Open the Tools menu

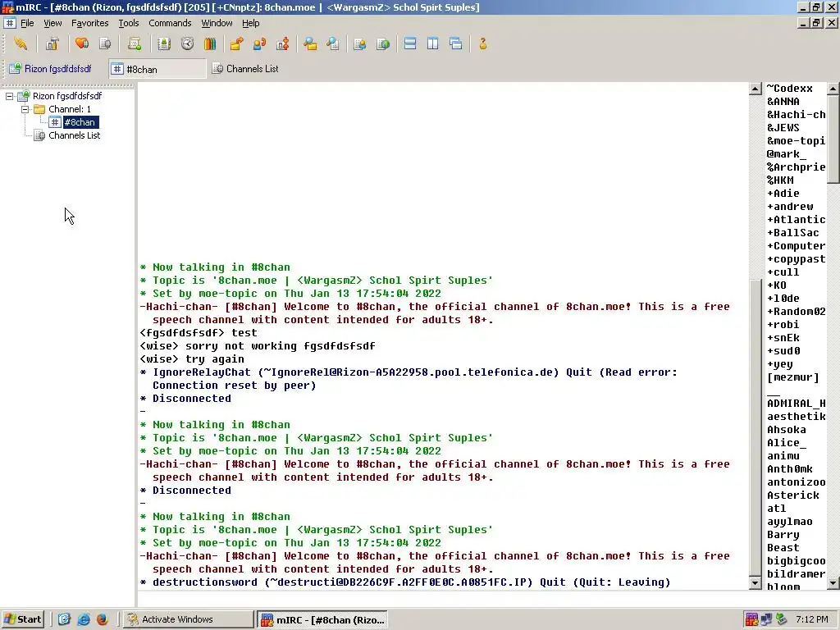click(129, 23)
